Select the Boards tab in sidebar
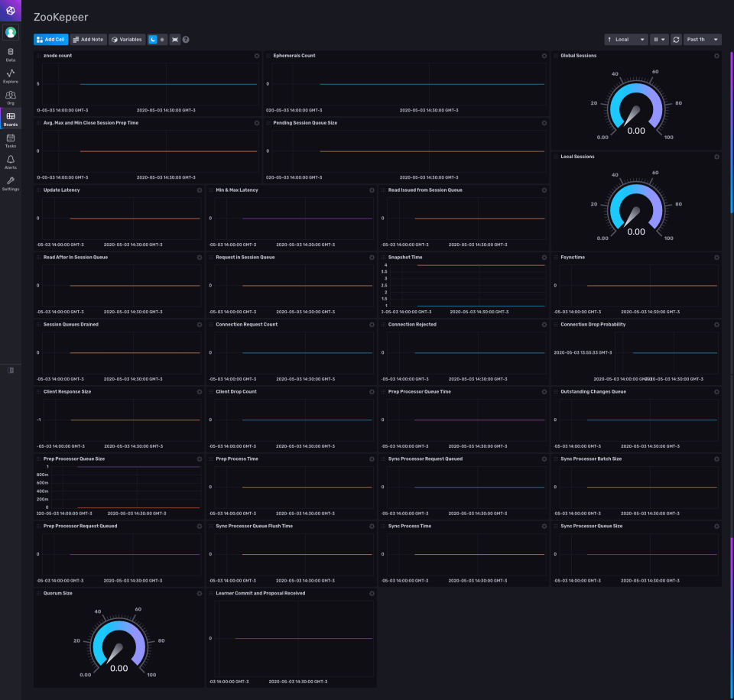This screenshot has width=734, height=700. click(11, 118)
